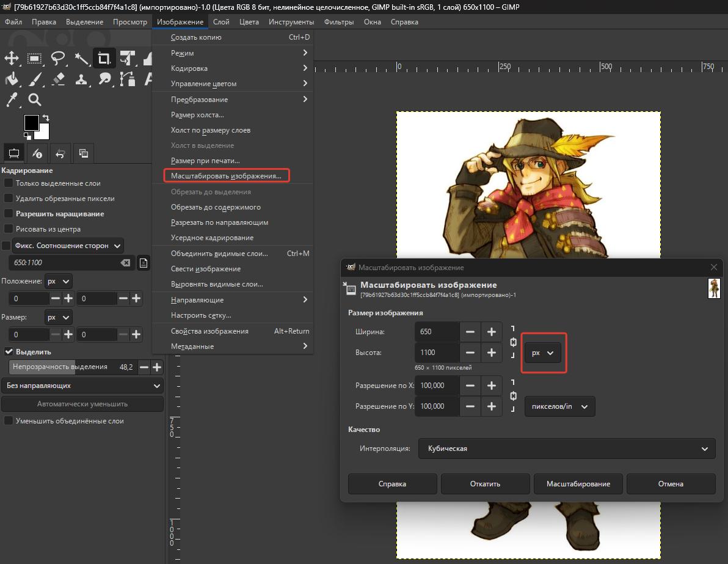728x564 pixels.
Task: Select the Zoom magnifier tool
Action: (34, 100)
